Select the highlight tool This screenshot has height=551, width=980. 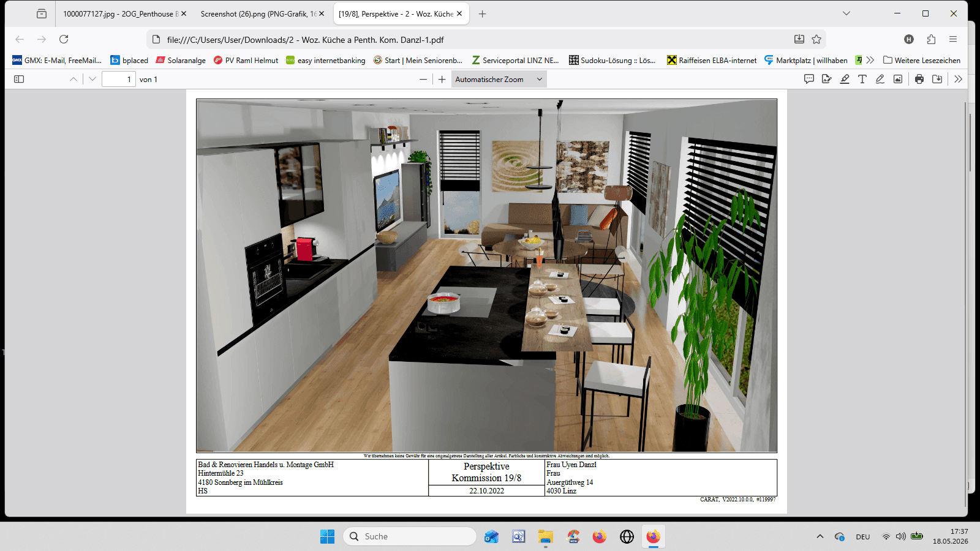coord(845,79)
